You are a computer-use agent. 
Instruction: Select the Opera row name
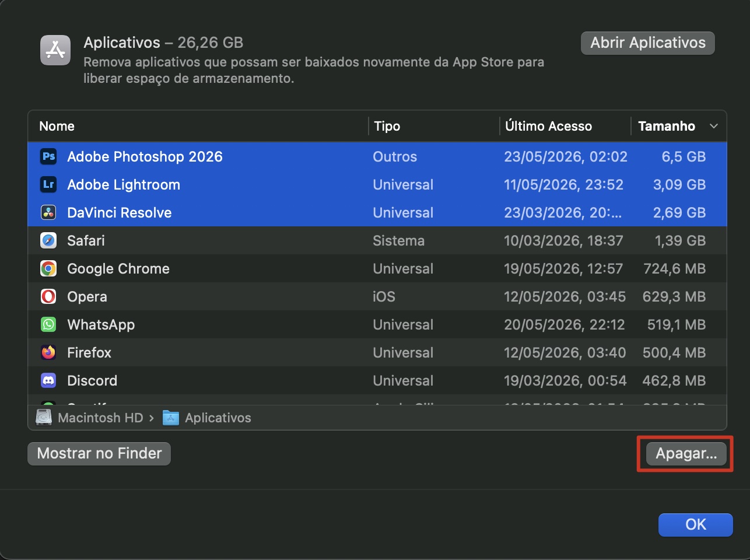[x=87, y=296]
